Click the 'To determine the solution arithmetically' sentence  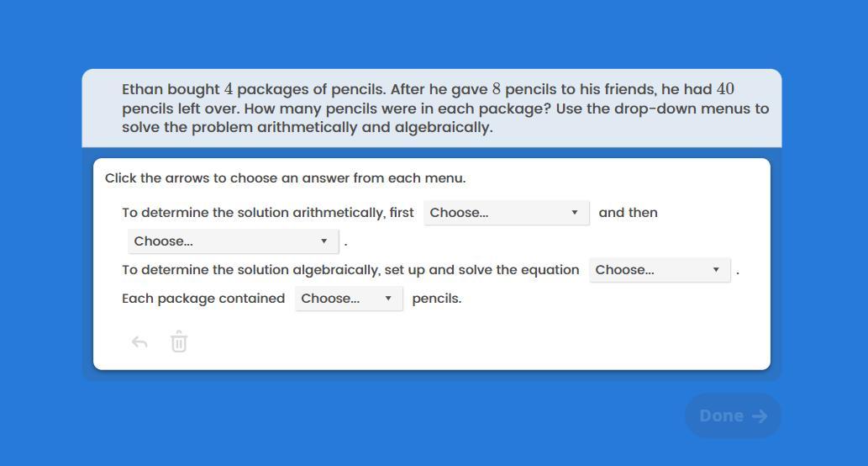point(268,213)
